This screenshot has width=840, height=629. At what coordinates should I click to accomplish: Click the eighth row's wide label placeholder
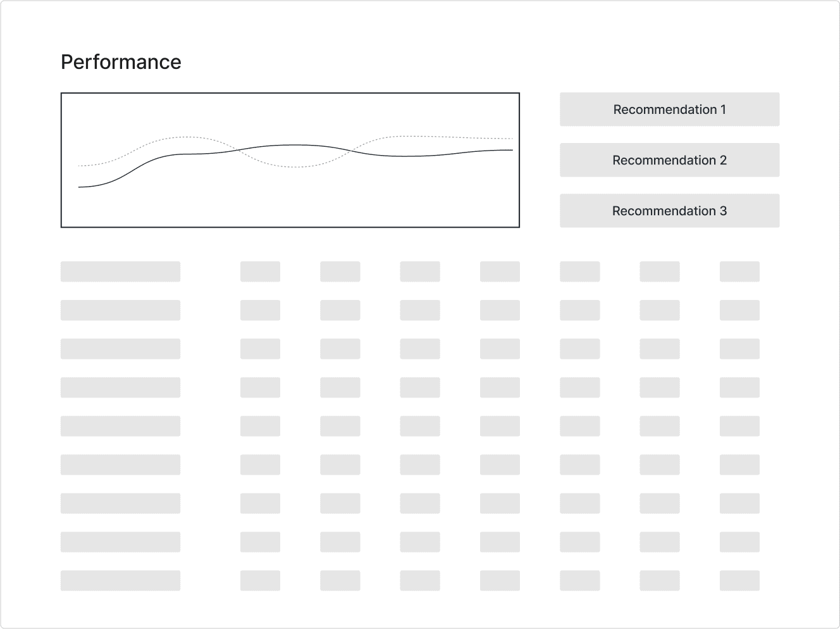click(120, 542)
